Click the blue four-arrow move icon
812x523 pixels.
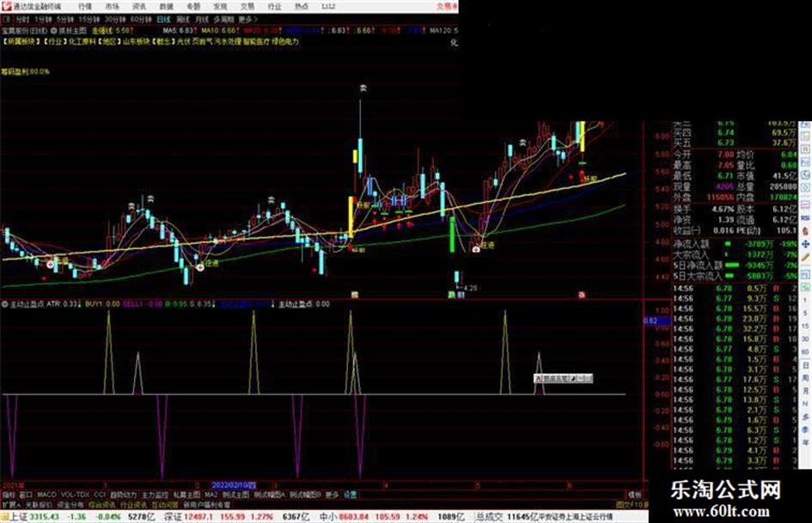click(805, 243)
